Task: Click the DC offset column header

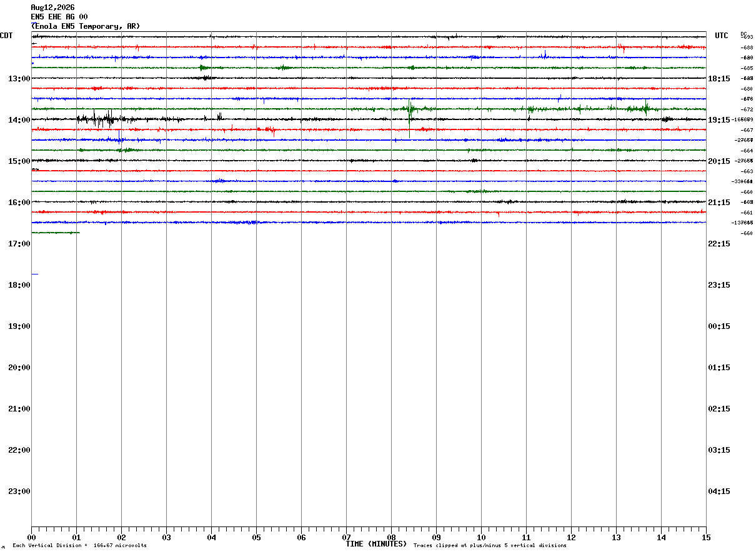Action: pyautogui.click(x=744, y=34)
